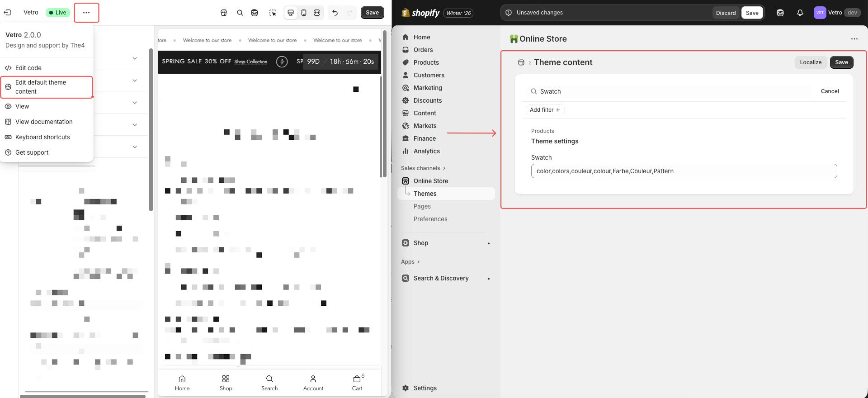868x398 pixels.
Task: Open the notifications bell in Shopify admin
Action: 800,13
